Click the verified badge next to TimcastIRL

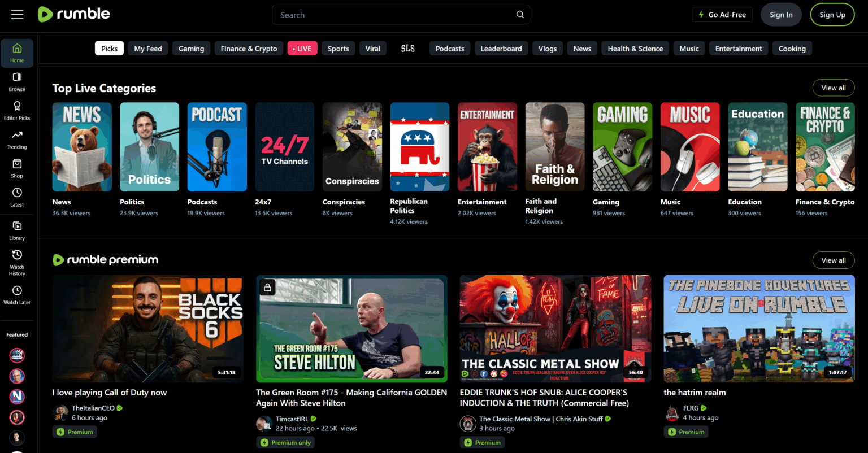point(314,418)
